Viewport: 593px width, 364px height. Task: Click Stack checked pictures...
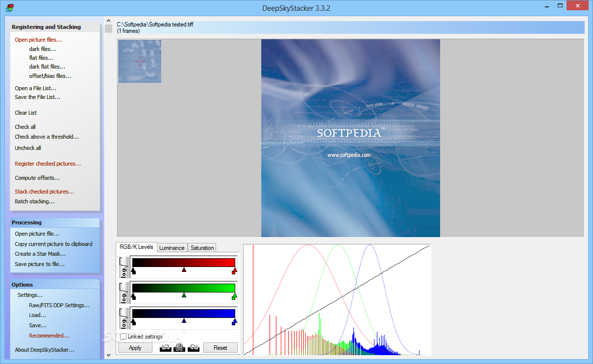tap(45, 192)
